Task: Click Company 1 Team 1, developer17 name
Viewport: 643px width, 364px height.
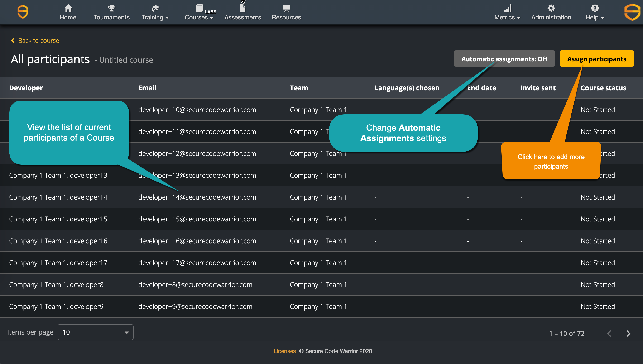Action: [58, 263]
